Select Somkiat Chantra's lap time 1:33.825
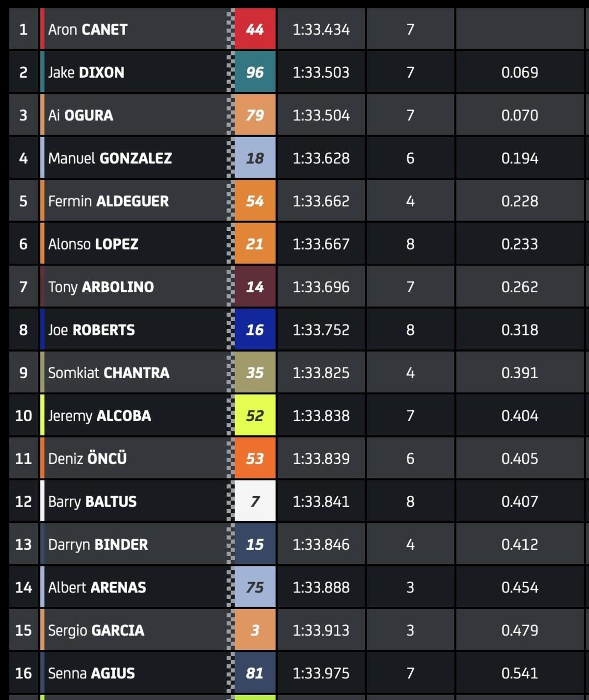589x700 pixels. click(x=321, y=373)
